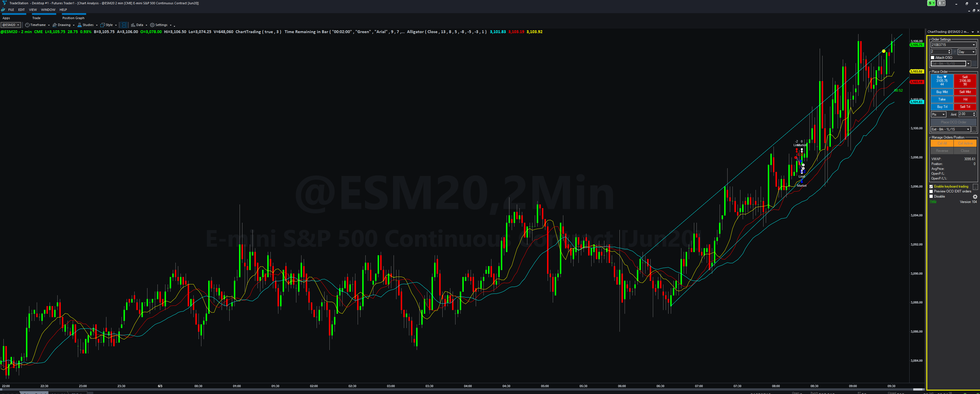Click the Style overlapping-squares icon

[x=102, y=25]
